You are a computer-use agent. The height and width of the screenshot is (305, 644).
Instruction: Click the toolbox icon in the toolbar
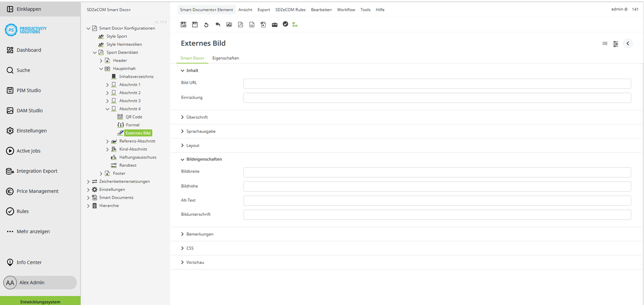click(274, 24)
